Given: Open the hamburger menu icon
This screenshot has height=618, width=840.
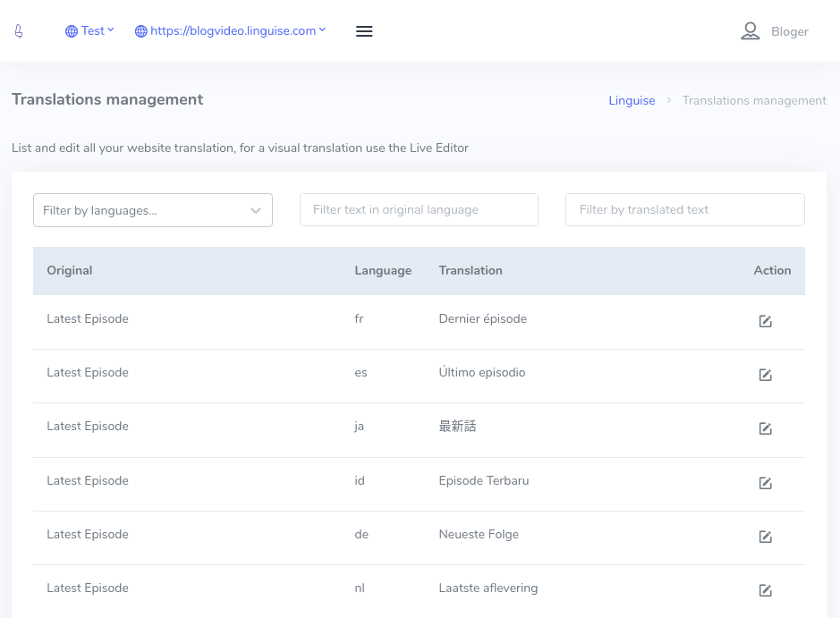Looking at the screenshot, I should click(x=364, y=31).
